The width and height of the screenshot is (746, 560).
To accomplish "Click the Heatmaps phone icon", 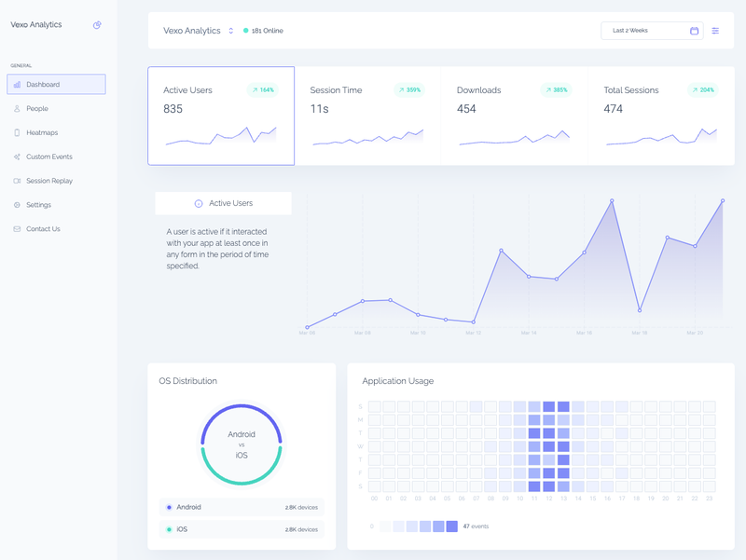I will (18, 131).
